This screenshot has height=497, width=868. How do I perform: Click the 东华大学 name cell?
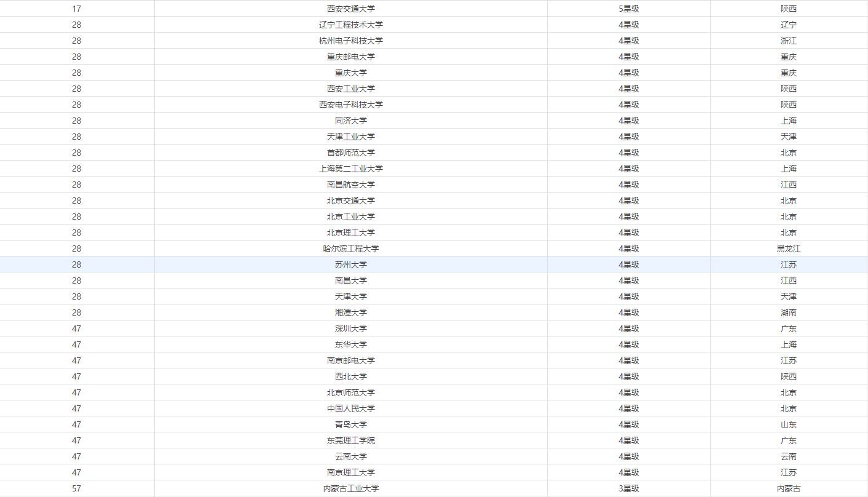pyautogui.click(x=350, y=344)
